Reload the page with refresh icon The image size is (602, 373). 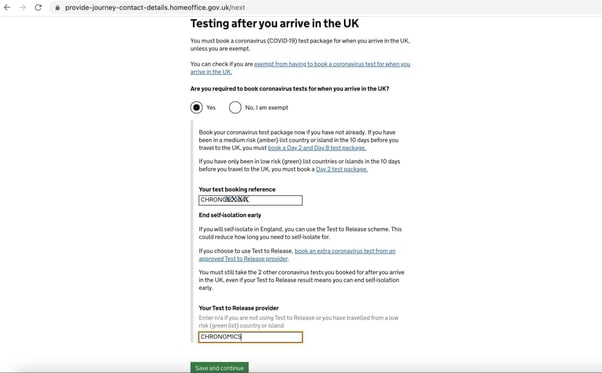(x=38, y=7)
